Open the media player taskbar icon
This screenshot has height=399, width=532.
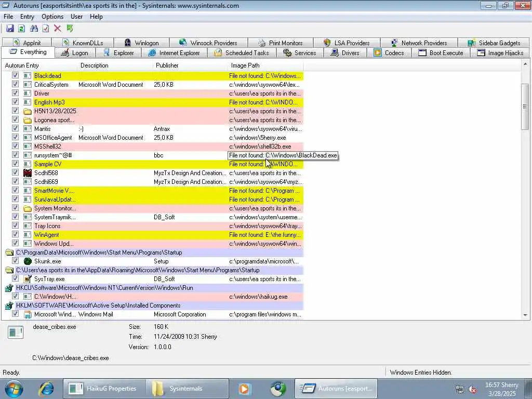point(244,389)
